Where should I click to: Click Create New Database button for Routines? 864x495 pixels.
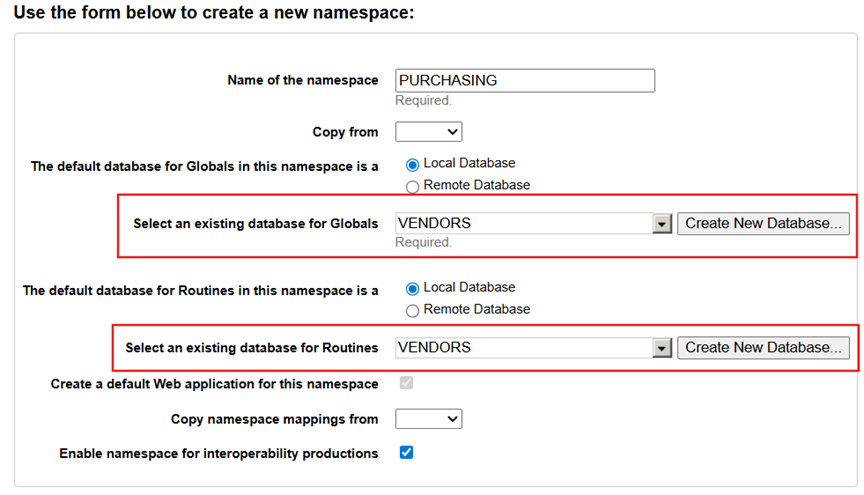click(764, 348)
